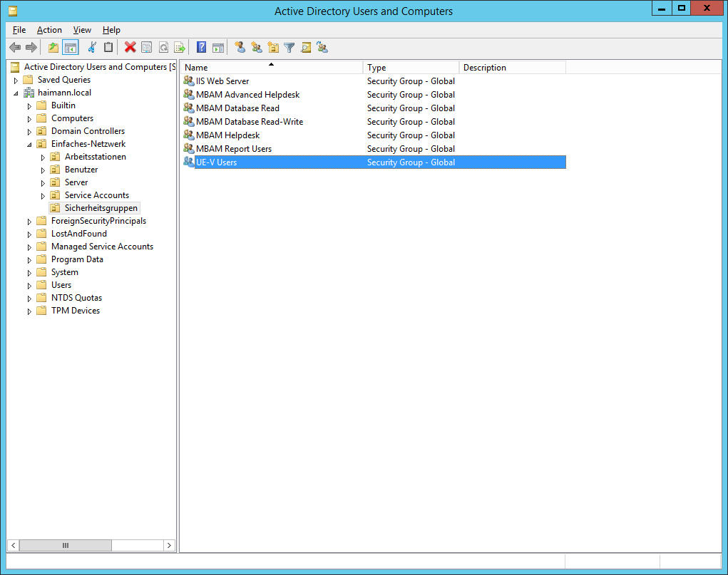
Task: Click the Forward arrow in toolbar
Action: 31,47
